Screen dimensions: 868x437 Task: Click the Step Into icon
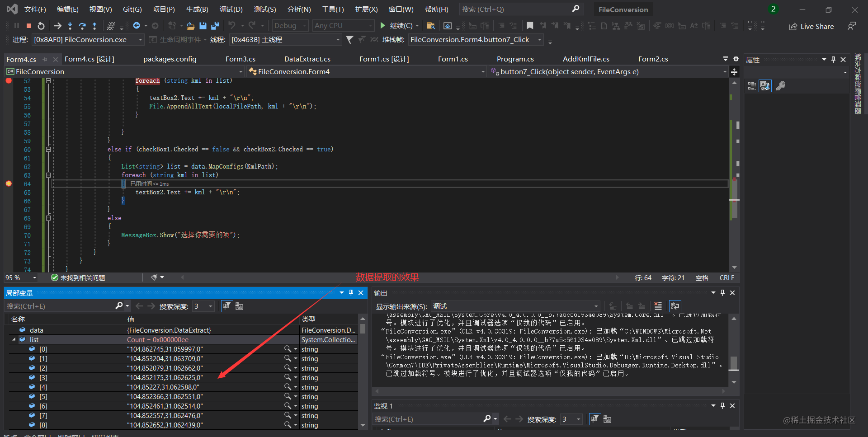[70, 26]
